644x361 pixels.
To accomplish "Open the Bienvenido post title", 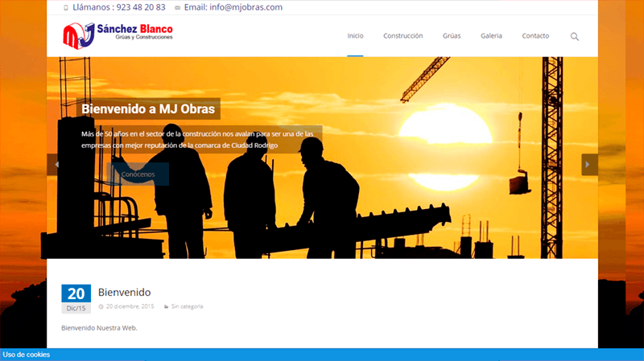I will pos(124,292).
